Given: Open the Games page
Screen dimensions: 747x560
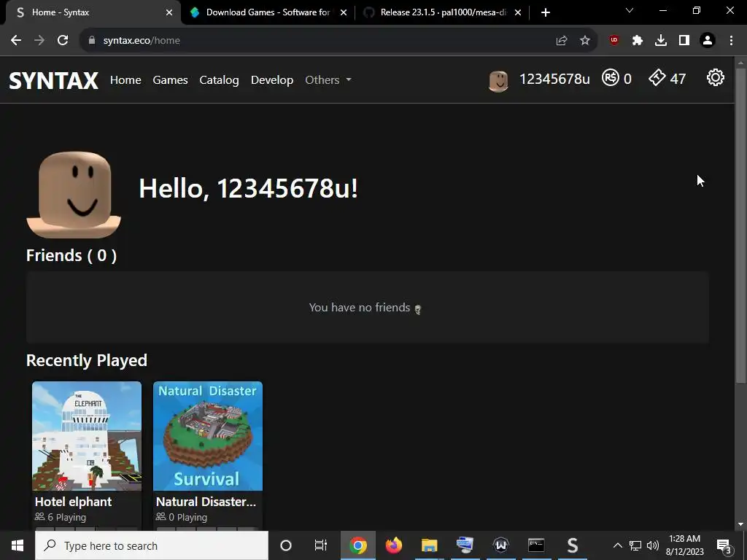Looking at the screenshot, I should (170, 80).
